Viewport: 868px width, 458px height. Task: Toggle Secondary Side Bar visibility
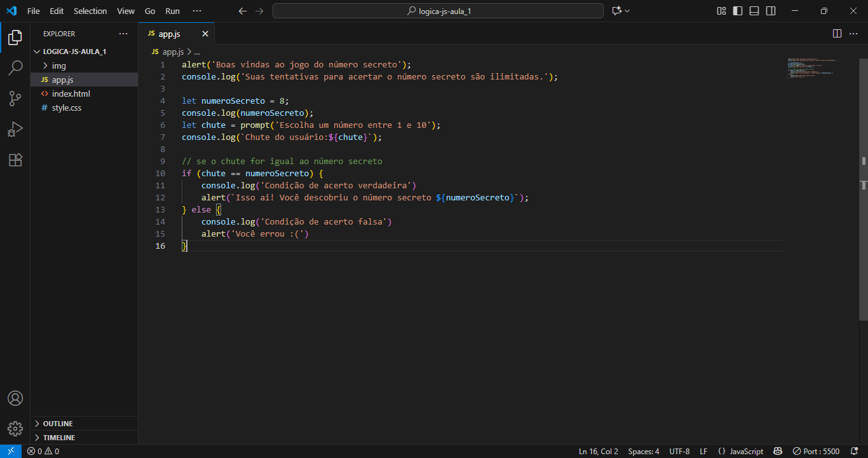pyautogui.click(x=771, y=11)
